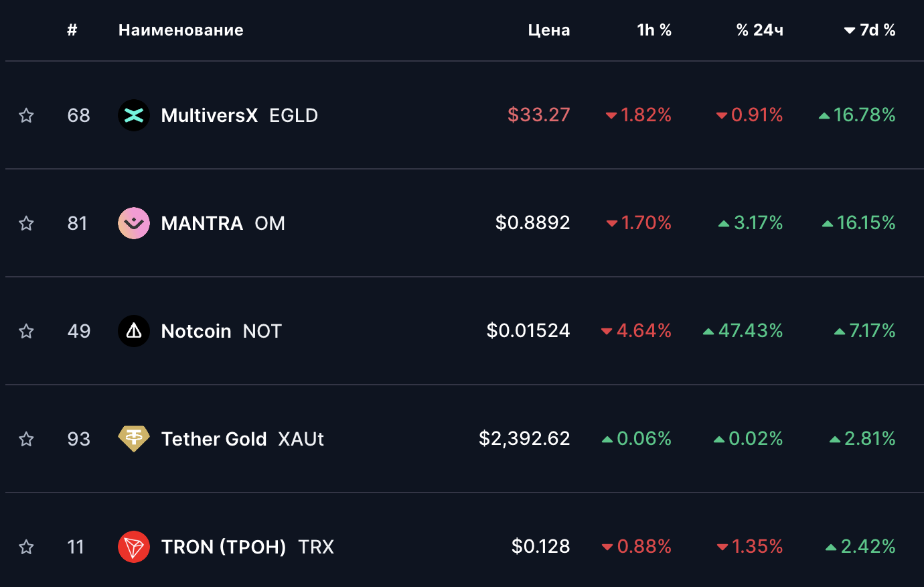Sort by 7d % column header
924x587 pixels.
[x=870, y=30]
